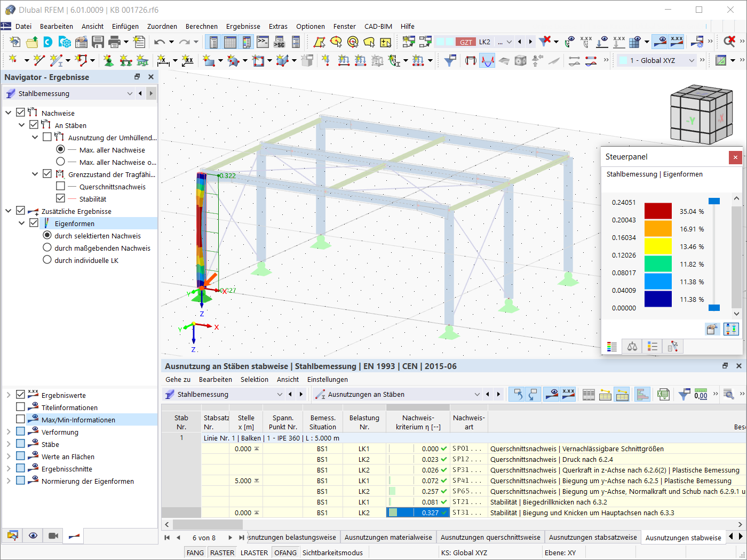This screenshot has width=747, height=560.
Task: Open the Berechnen menu
Action: (202, 26)
